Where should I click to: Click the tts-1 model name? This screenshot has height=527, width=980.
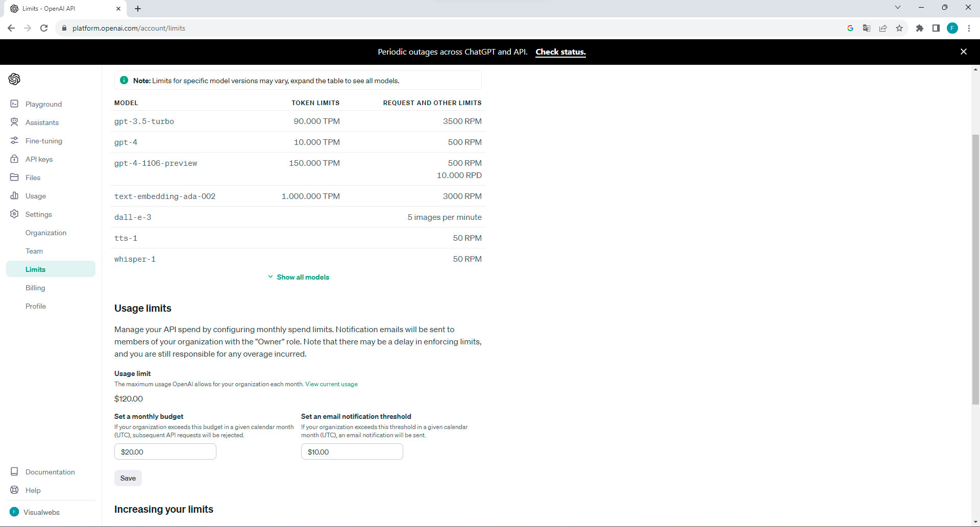click(126, 238)
